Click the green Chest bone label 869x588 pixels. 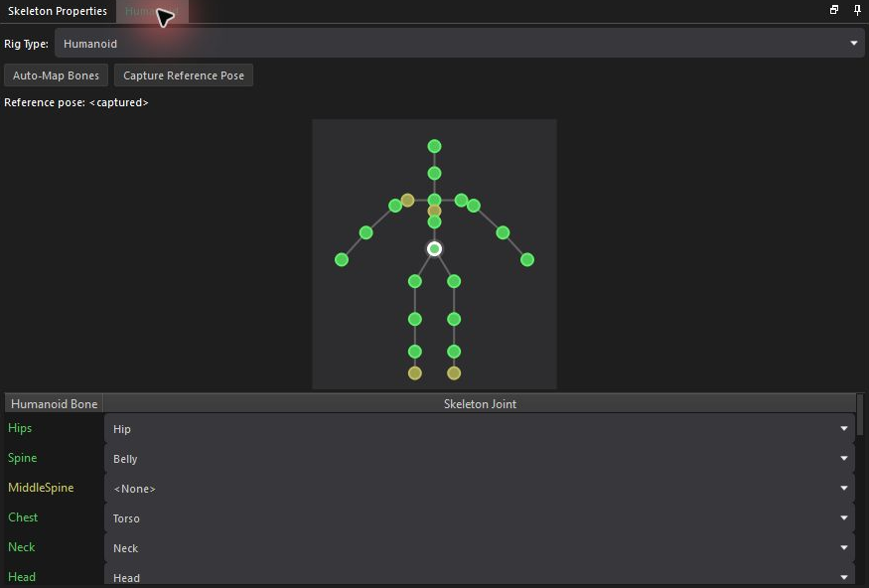tap(23, 517)
